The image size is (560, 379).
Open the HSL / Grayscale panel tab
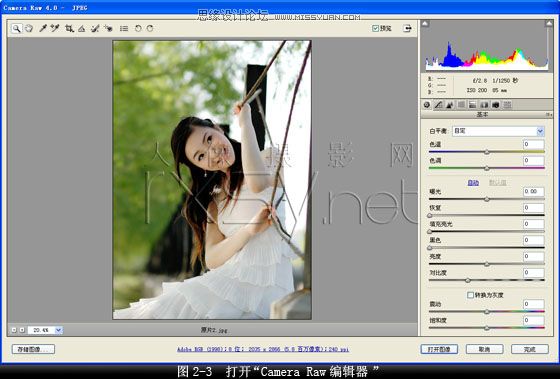461,105
